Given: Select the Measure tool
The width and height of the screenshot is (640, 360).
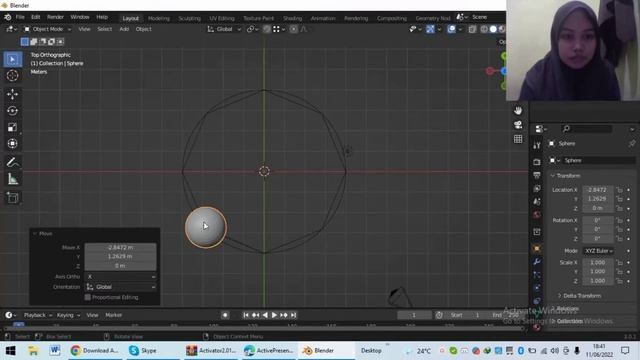Looking at the screenshot, I should click(13, 179).
